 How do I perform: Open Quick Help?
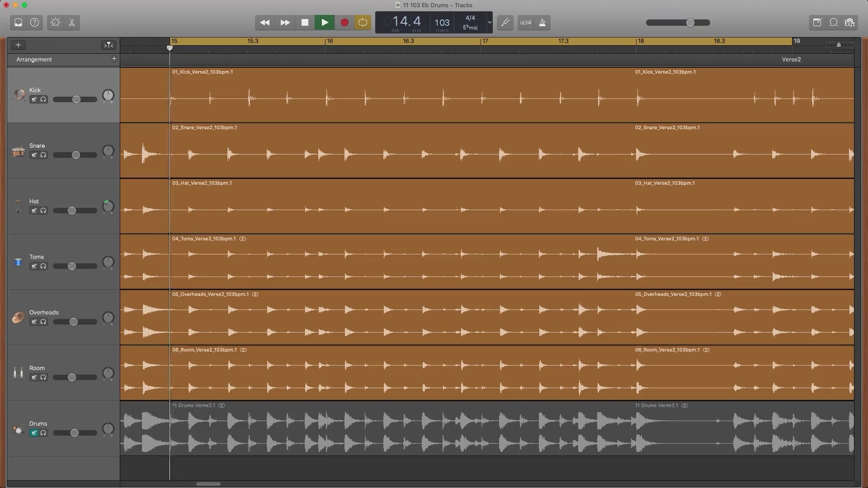(x=34, y=23)
